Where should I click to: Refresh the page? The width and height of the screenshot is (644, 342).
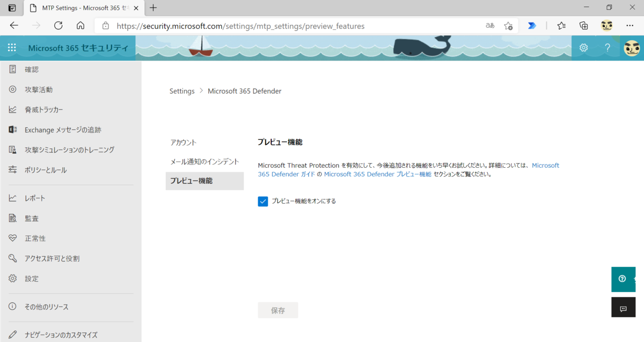58,26
